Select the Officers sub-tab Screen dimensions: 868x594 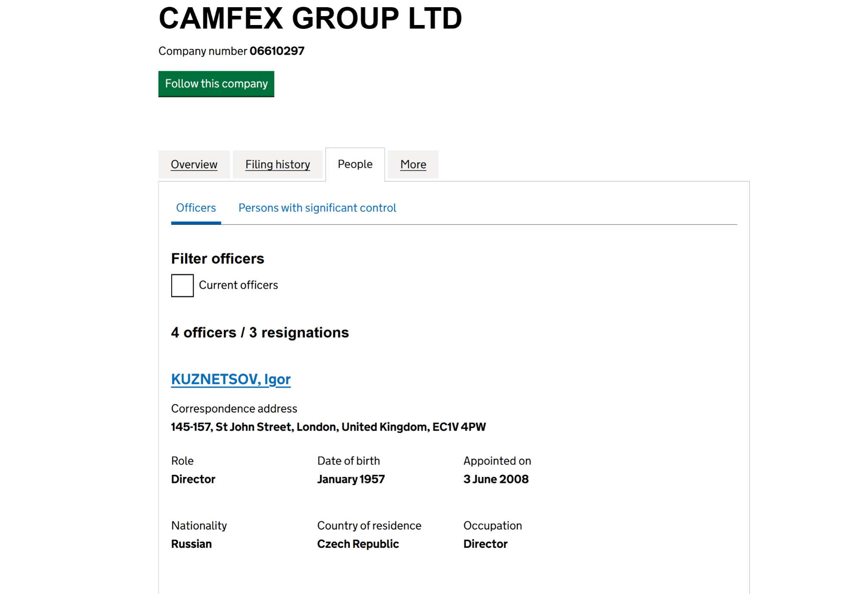coord(196,208)
